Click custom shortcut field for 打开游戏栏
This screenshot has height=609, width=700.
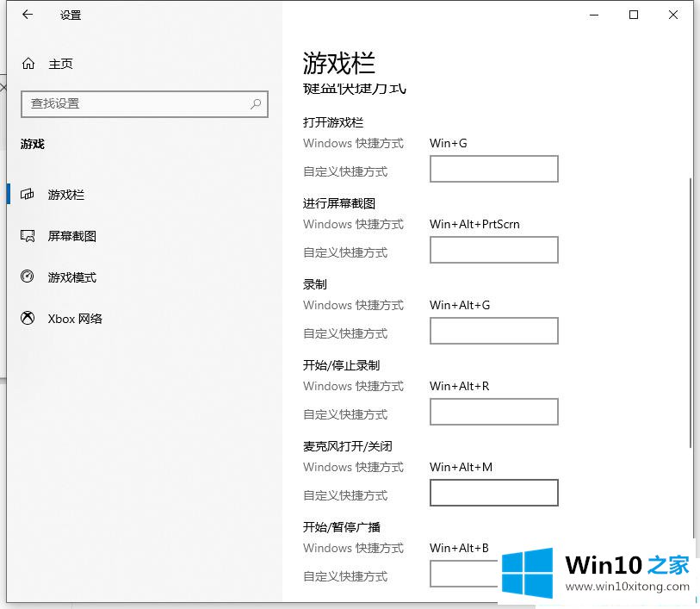click(493, 169)
